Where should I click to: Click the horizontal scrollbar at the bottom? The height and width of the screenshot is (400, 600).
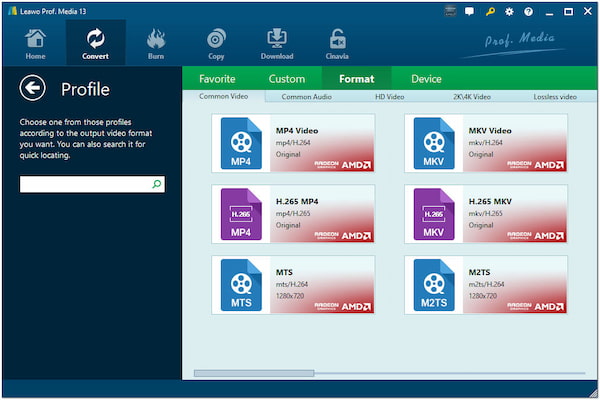click(x=253, y=373)
